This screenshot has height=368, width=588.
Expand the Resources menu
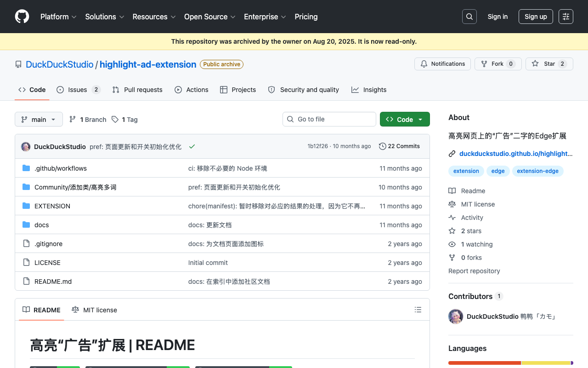pyautogui.click(x=154, y=17)
